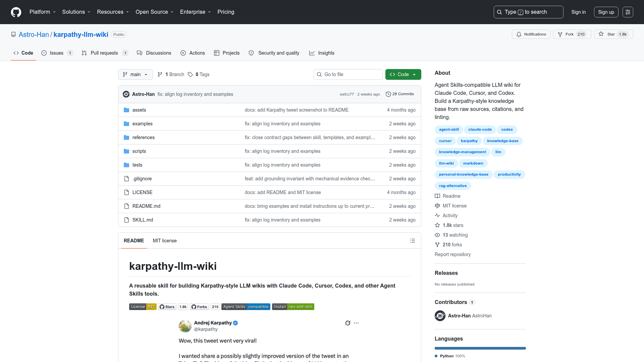Image resolution: width=644 pixels, height=362 pixels.
Task: Click the .gitignore file icon
Action: [x=126, y=179]
